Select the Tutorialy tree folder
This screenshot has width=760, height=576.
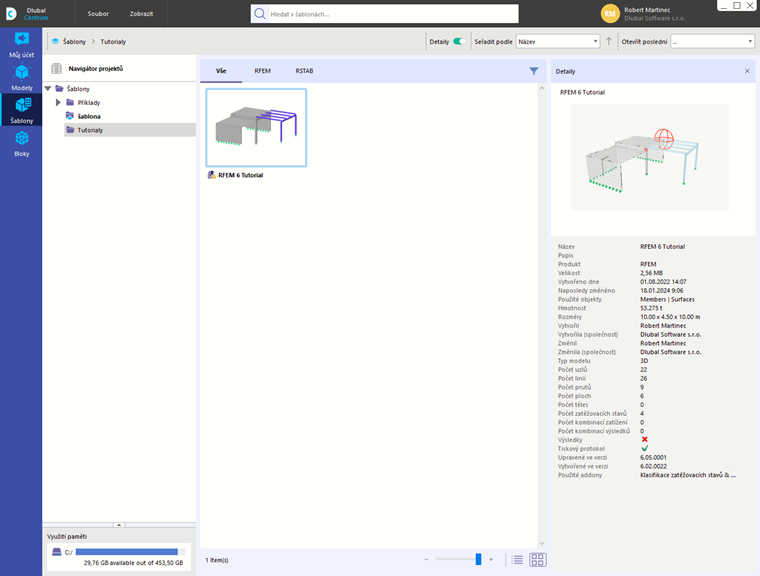coord(130,129)
